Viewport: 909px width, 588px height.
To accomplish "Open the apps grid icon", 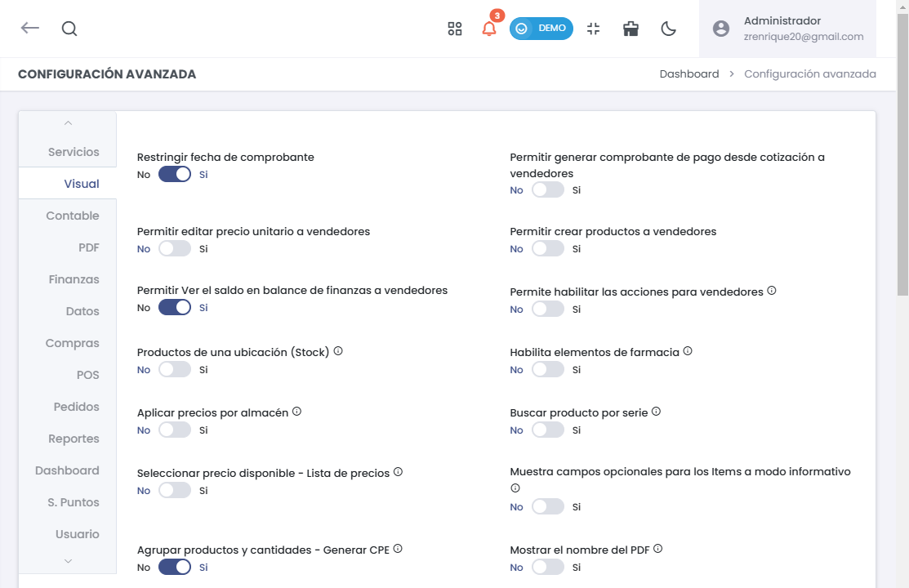I will 455,29.
